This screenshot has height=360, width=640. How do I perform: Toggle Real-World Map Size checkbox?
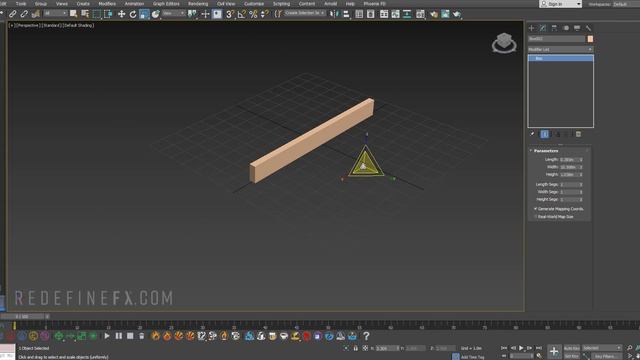point(536,217)
